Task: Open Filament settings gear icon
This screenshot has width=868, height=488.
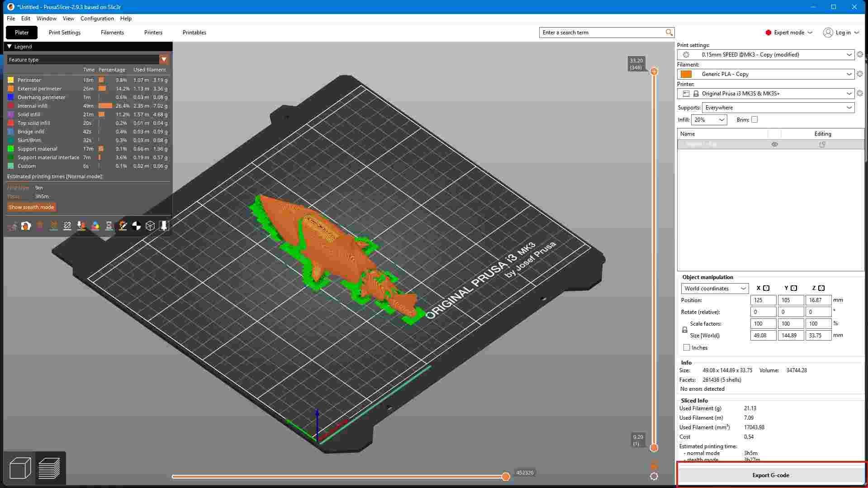Action: [x=860, y=74]
